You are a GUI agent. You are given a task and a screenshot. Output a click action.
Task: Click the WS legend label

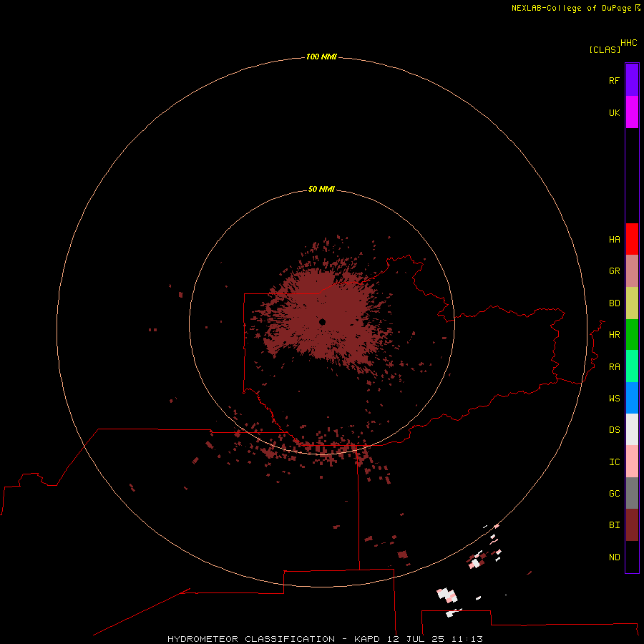[614, 398]
